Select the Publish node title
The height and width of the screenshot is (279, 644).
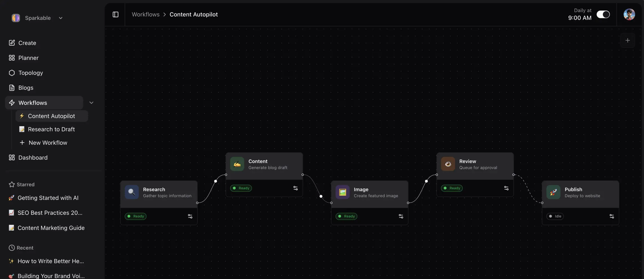tap(573, 189)
